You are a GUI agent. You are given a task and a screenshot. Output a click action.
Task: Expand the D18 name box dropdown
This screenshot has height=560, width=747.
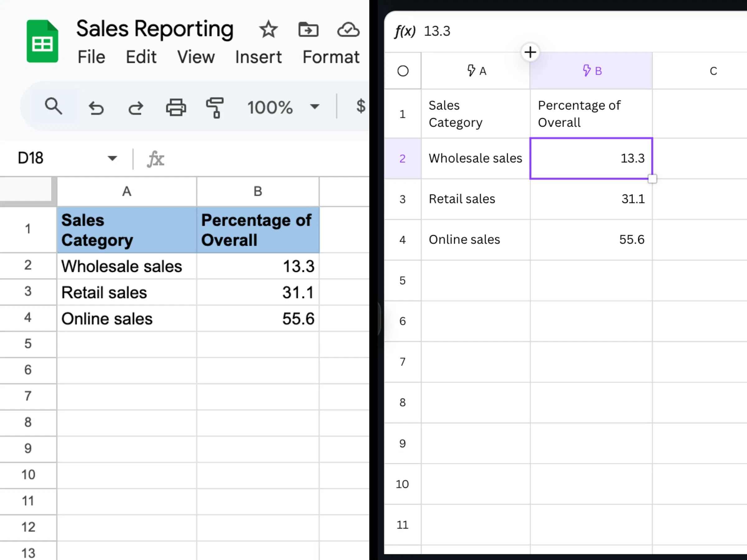point(112,158)
